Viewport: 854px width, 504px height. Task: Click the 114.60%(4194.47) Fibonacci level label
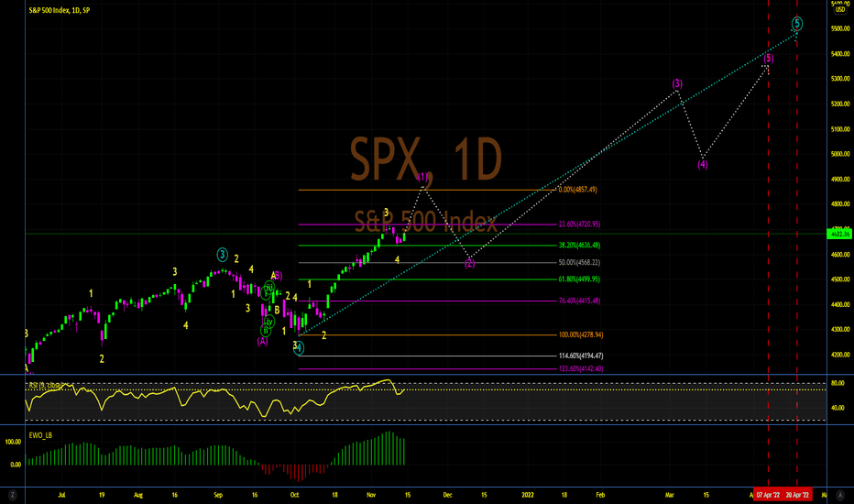[581, 356]
